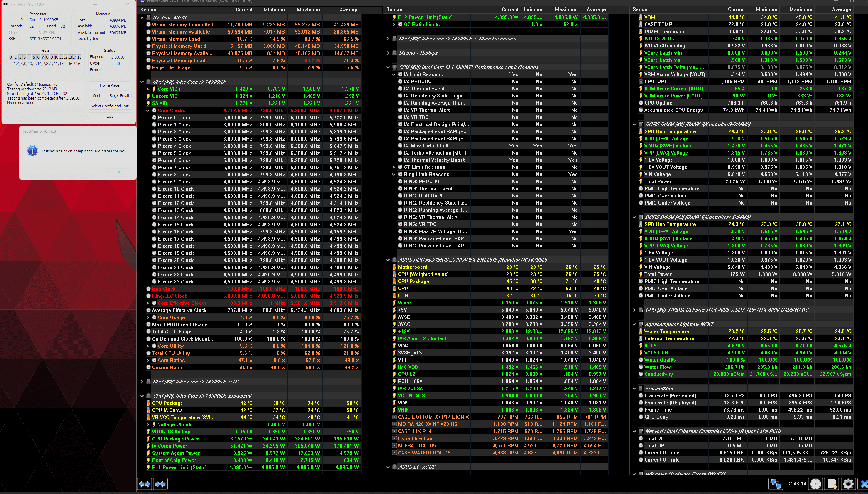This screenshot has height=494, width=868.
Task: Collapse the System: ASUS sensor group
Action: pos(142,17)
